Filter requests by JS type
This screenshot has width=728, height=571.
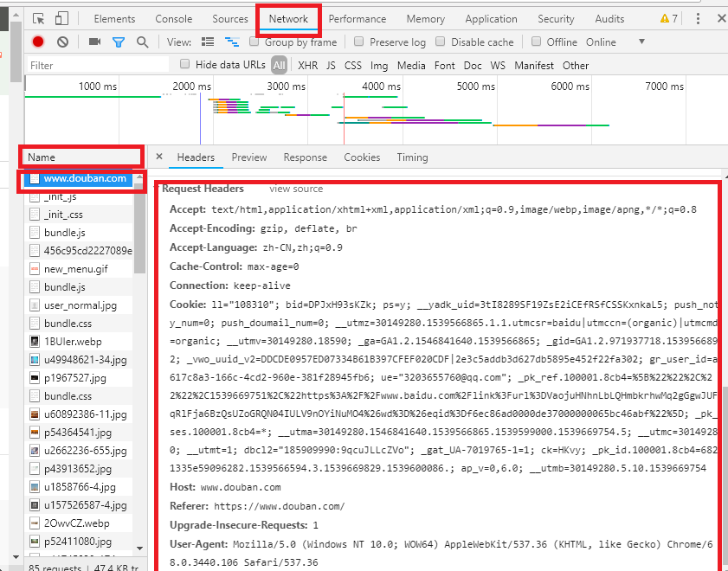[331, 66]
